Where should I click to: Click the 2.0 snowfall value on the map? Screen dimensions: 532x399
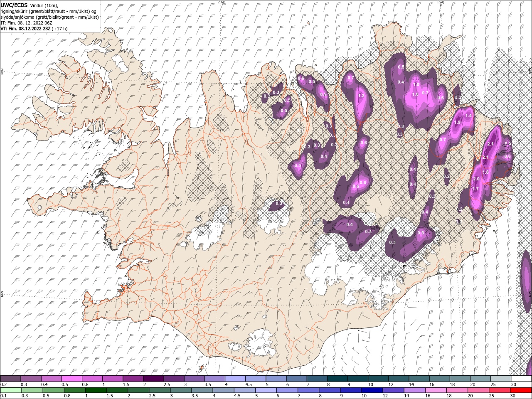point(476,179)
